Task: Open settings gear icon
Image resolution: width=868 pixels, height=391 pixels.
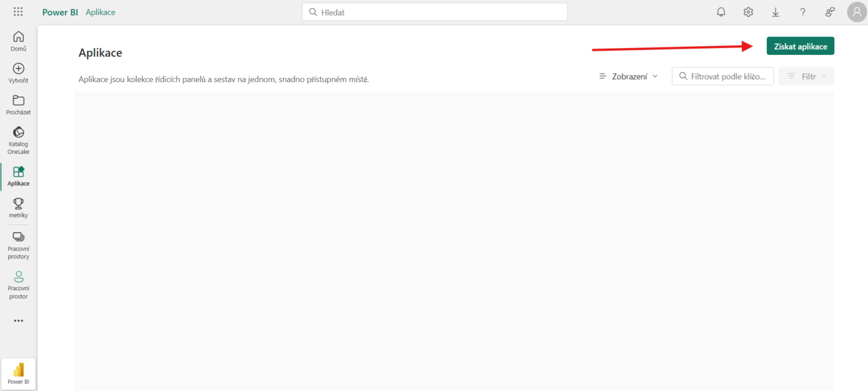Action: point(748,12)
